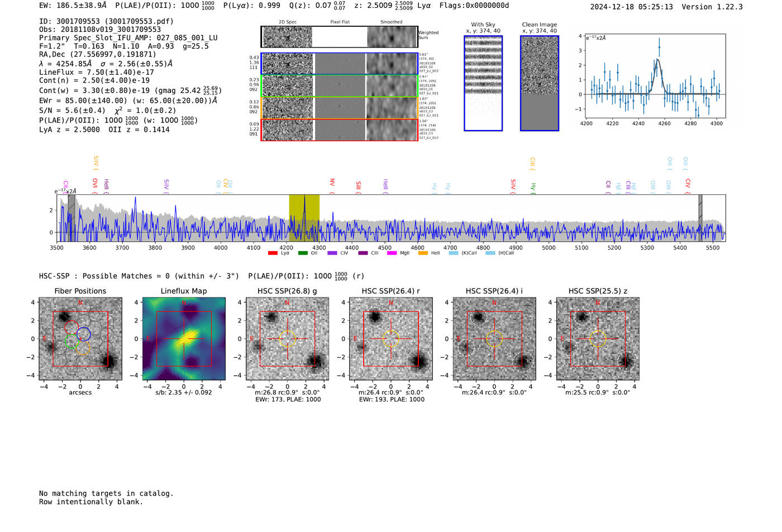
Task: Open the Fiber Positions image panel
Action: click(x=80, y=339)
